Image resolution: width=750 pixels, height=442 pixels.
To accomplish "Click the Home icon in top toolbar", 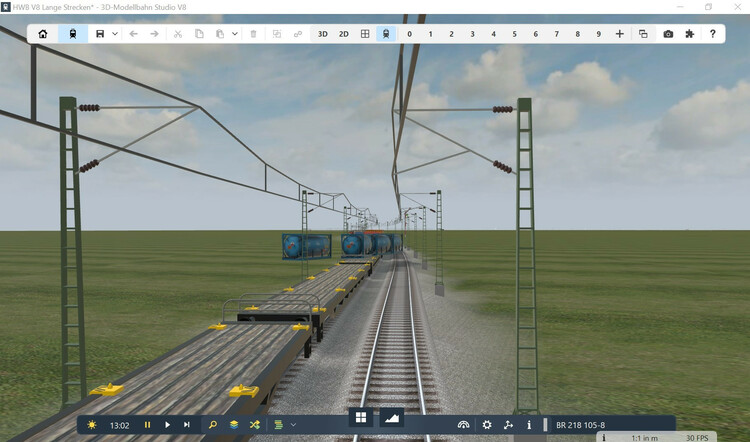I will pyautogui.click(x=42, y=34).
